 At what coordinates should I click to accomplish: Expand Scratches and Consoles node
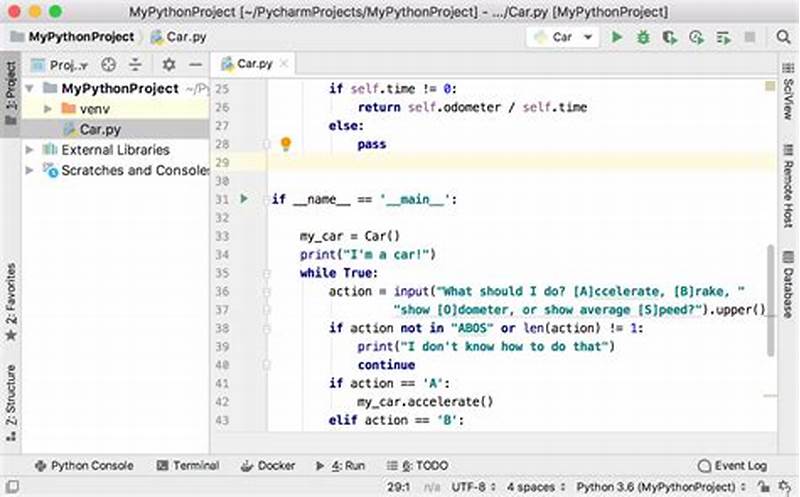30,170
